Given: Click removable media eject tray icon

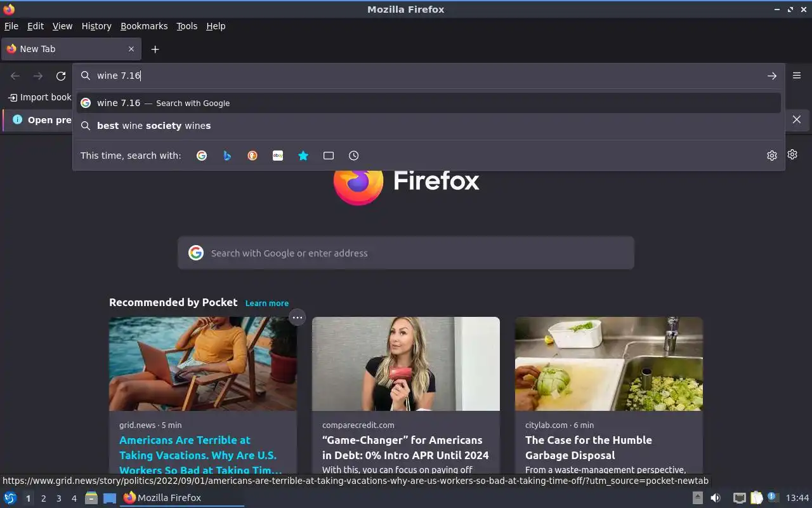Looking at the screenshot, I should coord(697,498).
